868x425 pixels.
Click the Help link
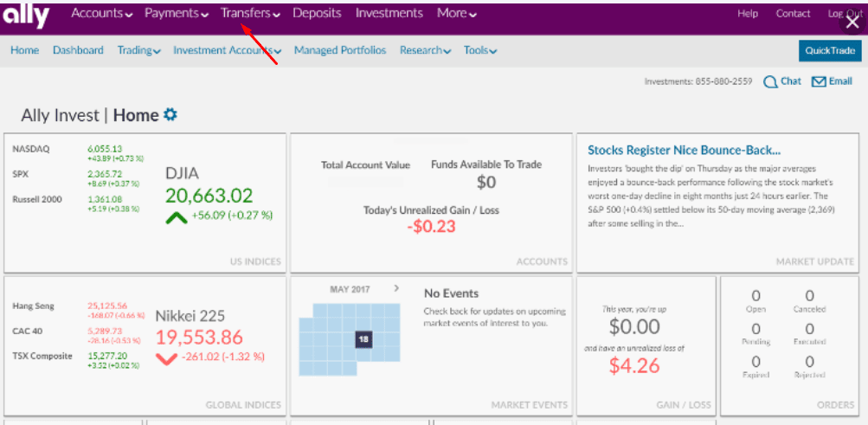(748, 14)
